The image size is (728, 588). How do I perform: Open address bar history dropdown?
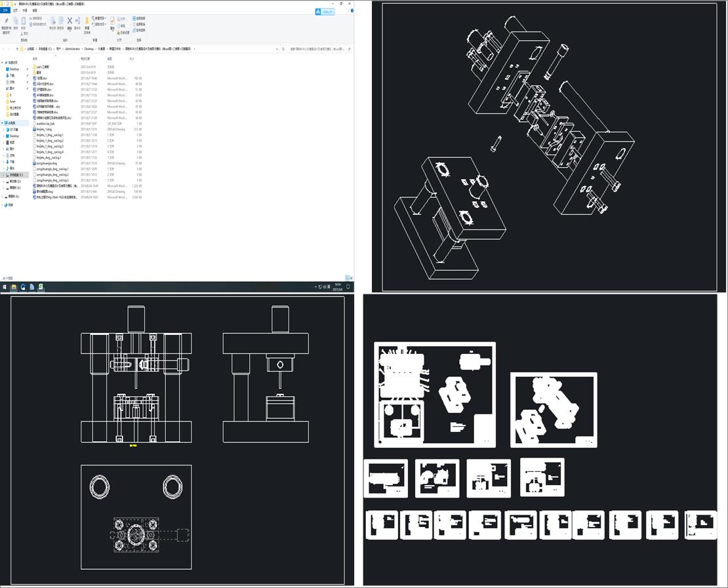click(x=277, y=49)
